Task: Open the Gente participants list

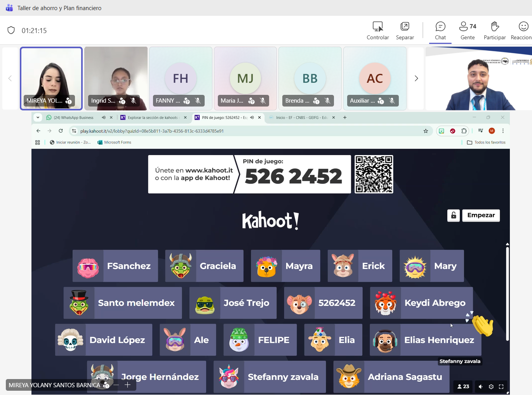Action: click(467, 31)
